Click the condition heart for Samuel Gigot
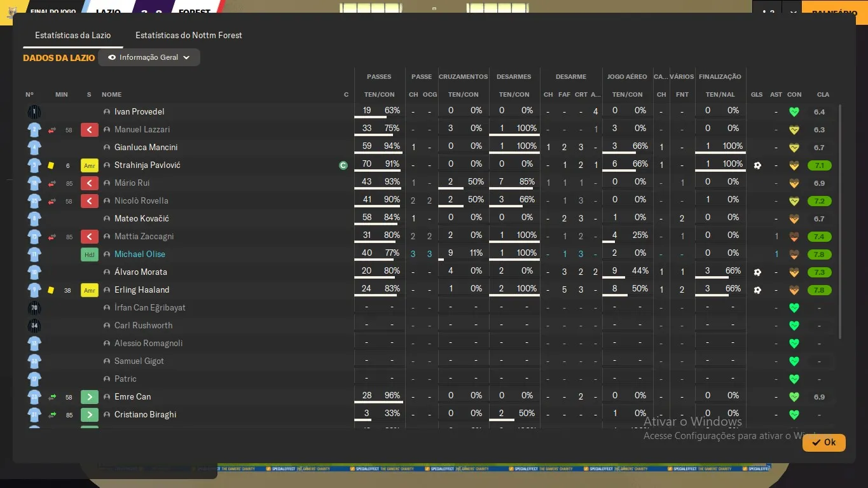This screenshot has width=868, height=488. click(794, 361)
